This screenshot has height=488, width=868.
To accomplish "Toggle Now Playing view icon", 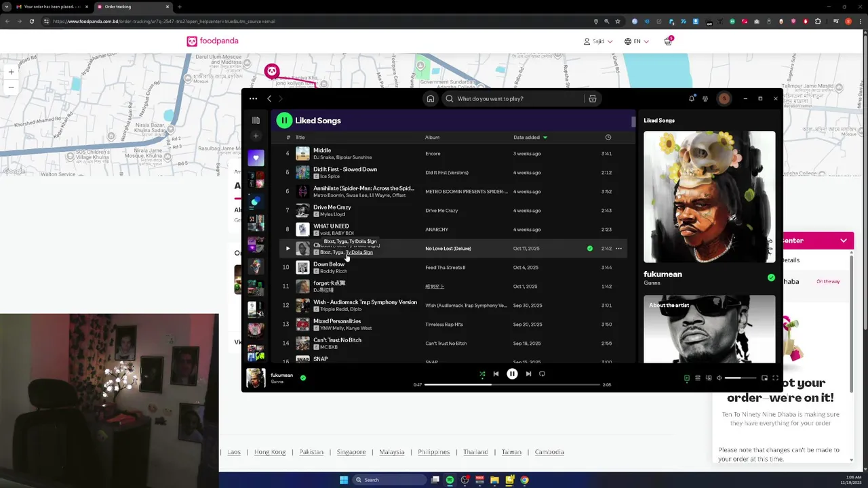I will [x=687, y=378].
